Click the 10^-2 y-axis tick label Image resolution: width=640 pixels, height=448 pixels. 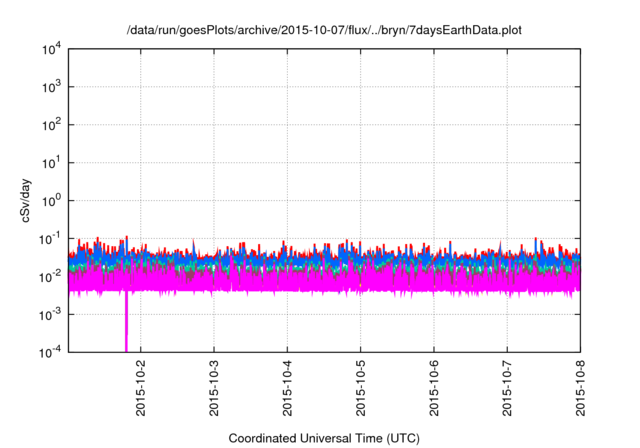click(51, 277)
